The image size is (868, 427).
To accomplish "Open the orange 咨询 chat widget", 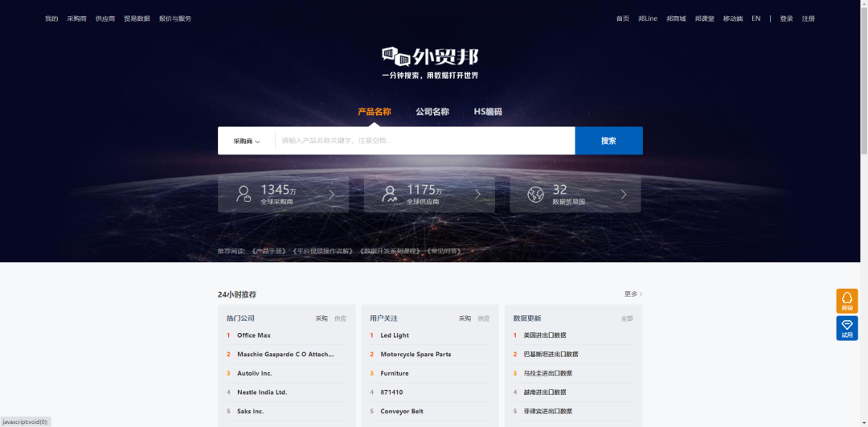I will (x=847, y=302).
